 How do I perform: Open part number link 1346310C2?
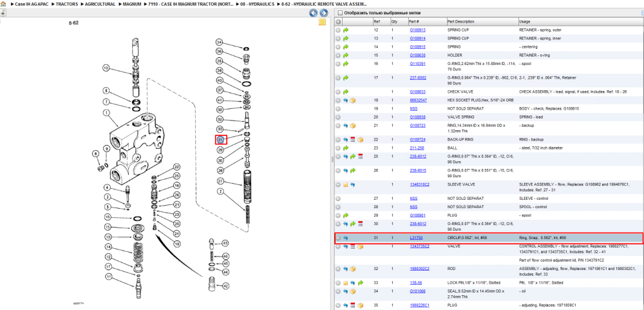(x=419, y=184)
